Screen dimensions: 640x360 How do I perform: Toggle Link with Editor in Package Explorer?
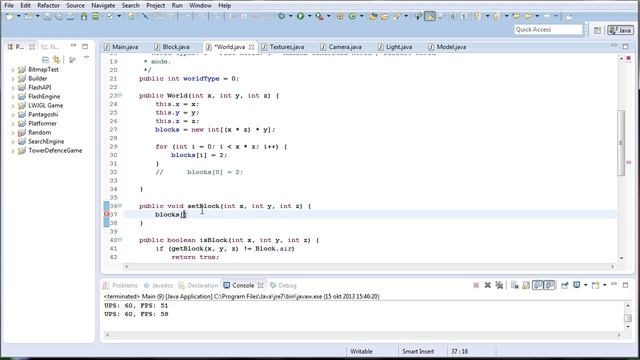(56, 60)
